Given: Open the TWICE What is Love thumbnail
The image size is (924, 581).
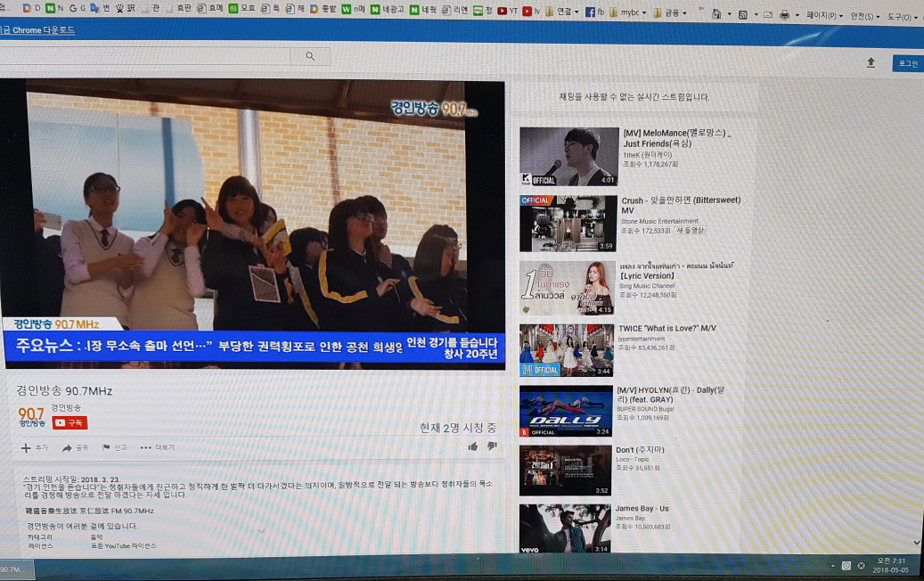Looking at the screenshot, I should pos(567,350).
